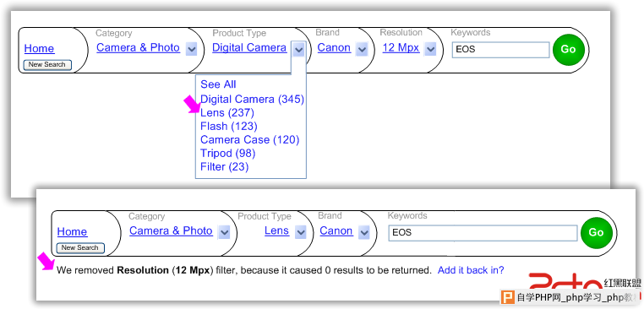
Task: Expand the Resolution dropdown arrow
Action: [430, 50]
